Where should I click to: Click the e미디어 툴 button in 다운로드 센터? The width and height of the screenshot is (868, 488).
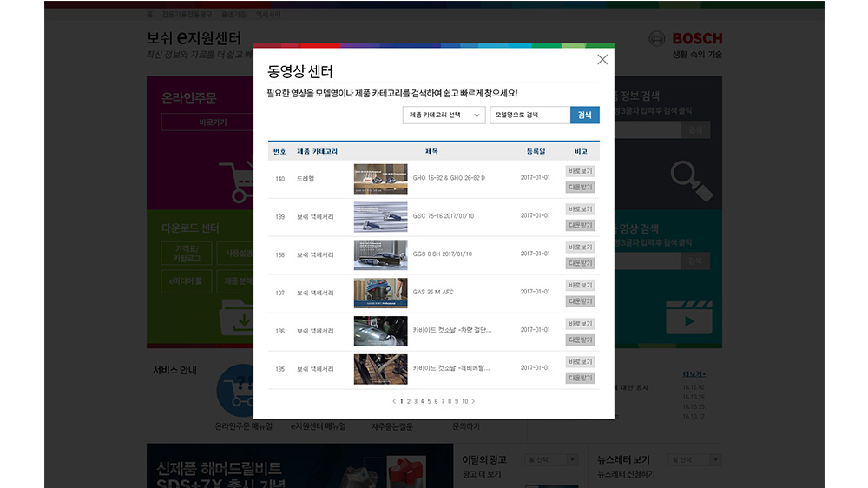tap(187, 281)
